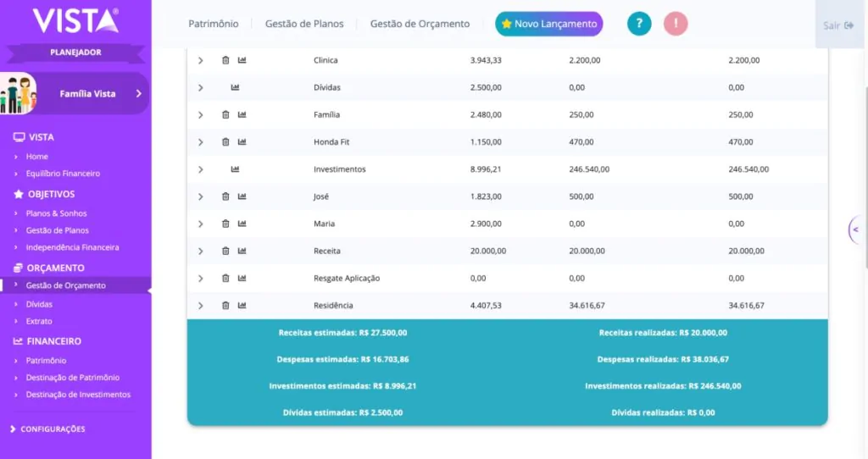Delete the José budget entry
Image resolution: width=868 pixels, height=459 pixels.
pyautogui.click(x=225, y=196)
